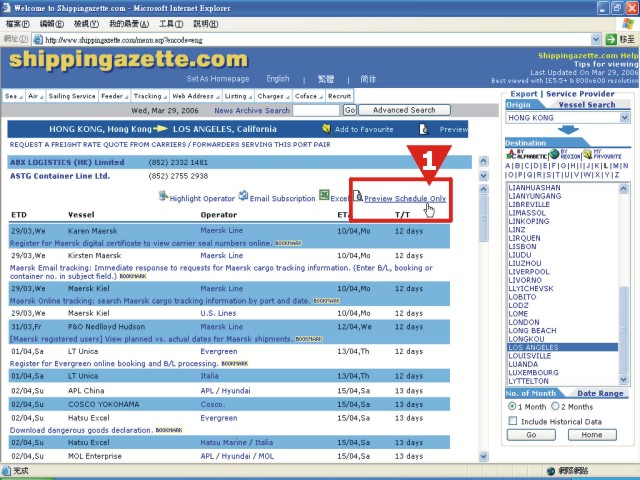Click the destination list scrollbar thumb
Viewport: 640px width, 480px height.
point(624,330)
